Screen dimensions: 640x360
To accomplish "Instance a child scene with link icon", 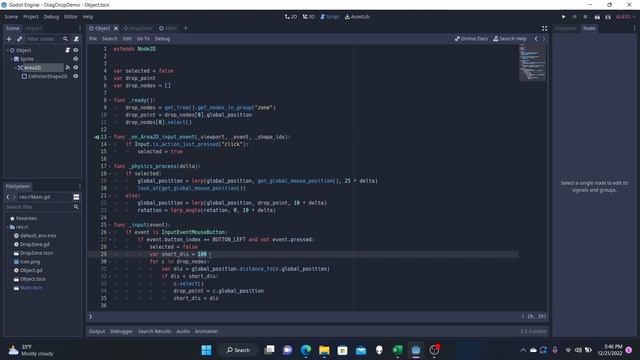I will click(19, 39).
